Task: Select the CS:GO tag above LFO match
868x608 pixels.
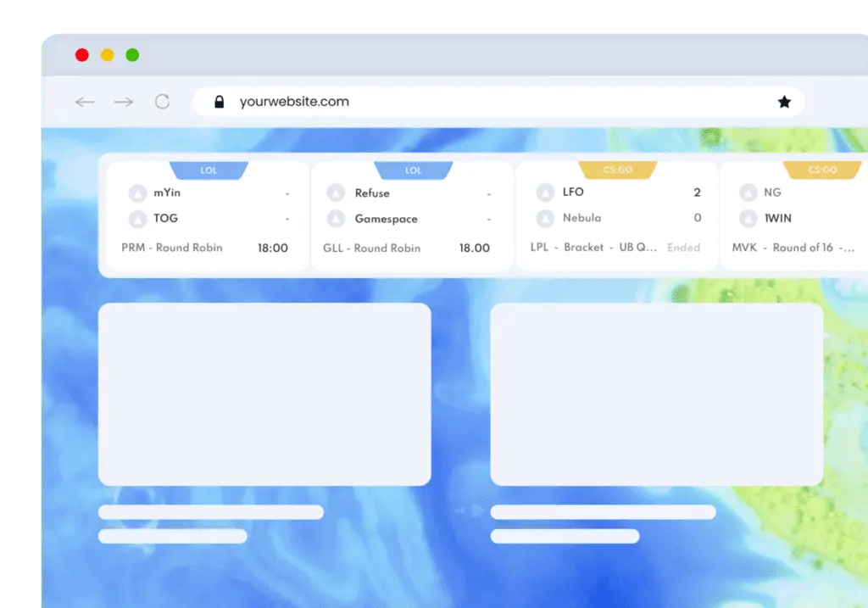Action: pyautogui.click(x=618, y=170)
